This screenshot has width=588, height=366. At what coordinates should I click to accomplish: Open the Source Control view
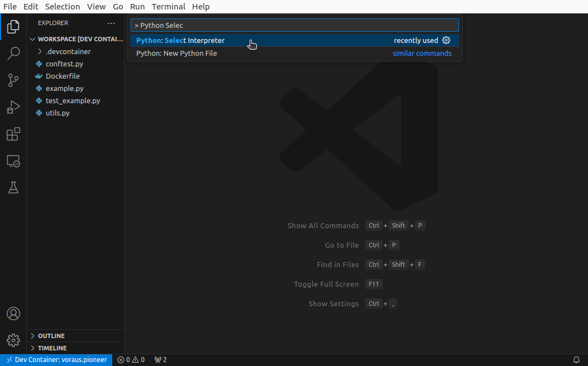pyautogui.click(x=13, y=80)
